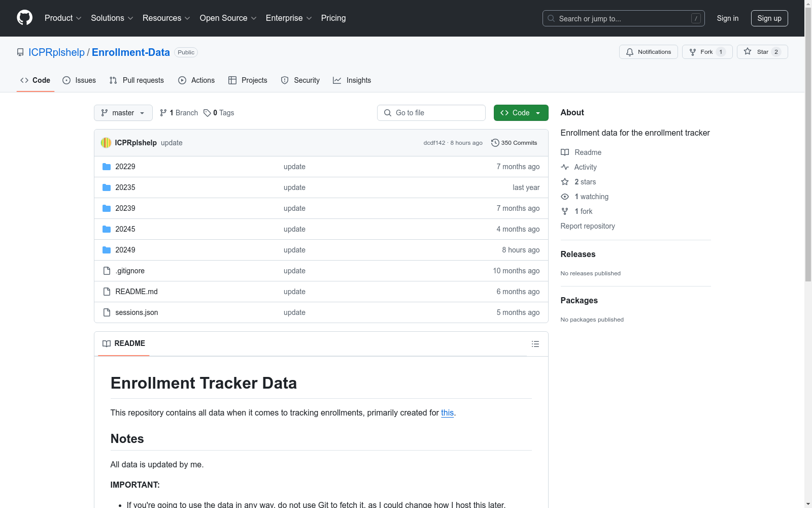The width and height of the screenshot is (812, 508).
Task: Click the eye icon next to 1 watching
Action: pyautogui.click(x=565, y=197)
